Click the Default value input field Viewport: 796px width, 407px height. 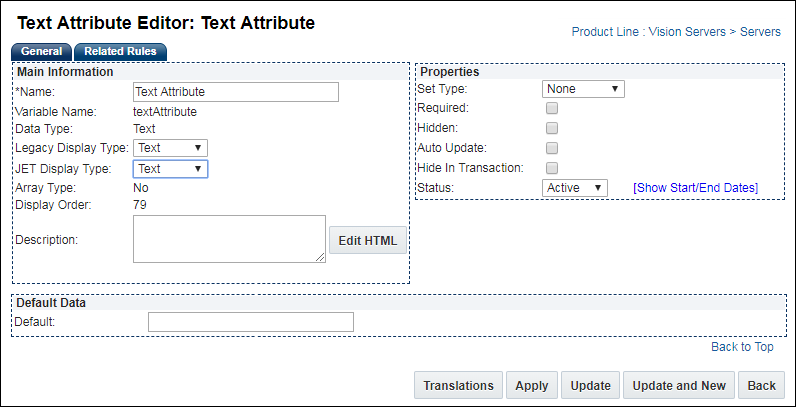coord(251,322)
